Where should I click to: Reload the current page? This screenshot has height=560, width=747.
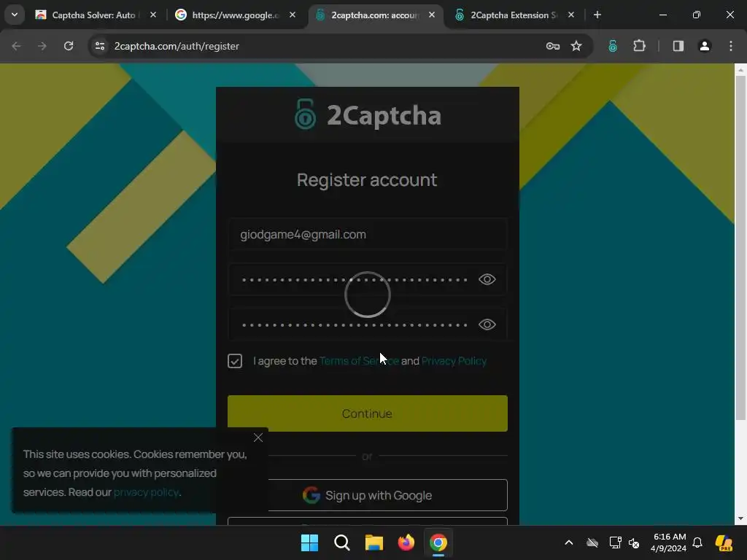(69, 46)
